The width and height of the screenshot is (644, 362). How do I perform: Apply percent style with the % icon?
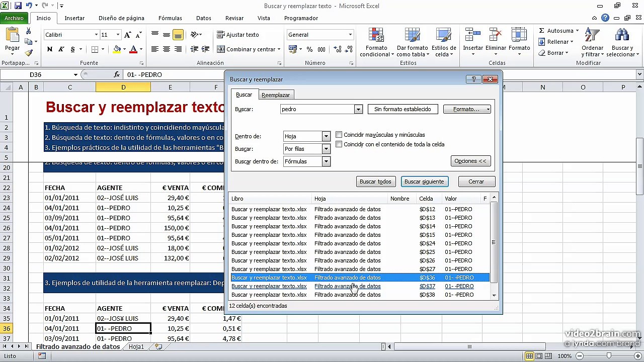pos(309,49)
